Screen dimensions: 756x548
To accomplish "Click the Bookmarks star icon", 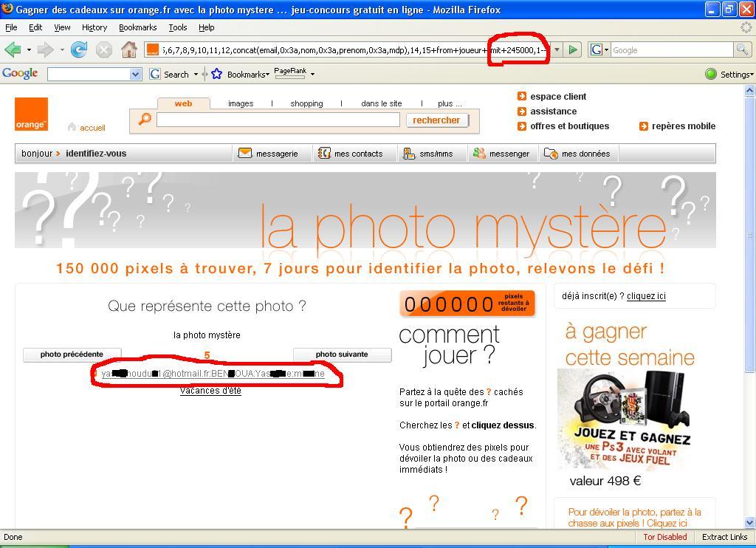I will click(x=216, y=74).
